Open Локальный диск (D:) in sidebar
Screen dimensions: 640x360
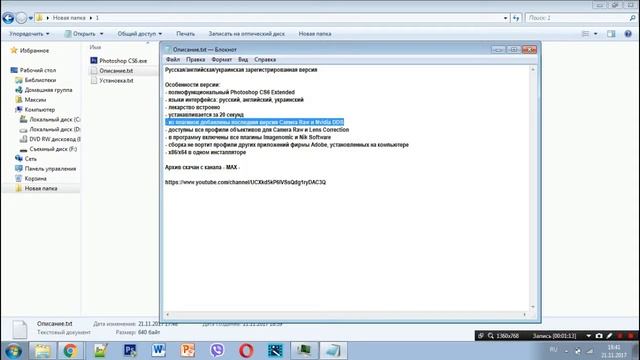coord(50,129)
